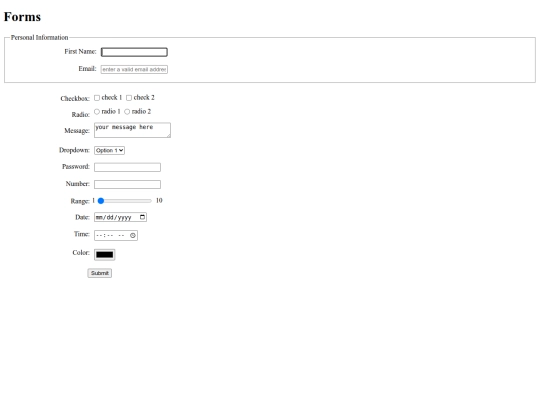The height and width of the screenshot is (405, 540).
Task: Click the Message label
Action: coord(77,131)
